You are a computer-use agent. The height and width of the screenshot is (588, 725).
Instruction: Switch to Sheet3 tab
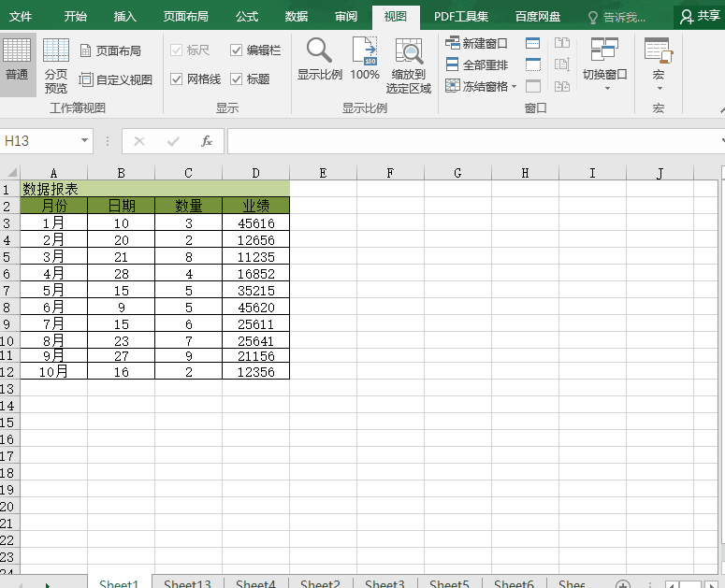pyautogui.click(x=384, y=583)
